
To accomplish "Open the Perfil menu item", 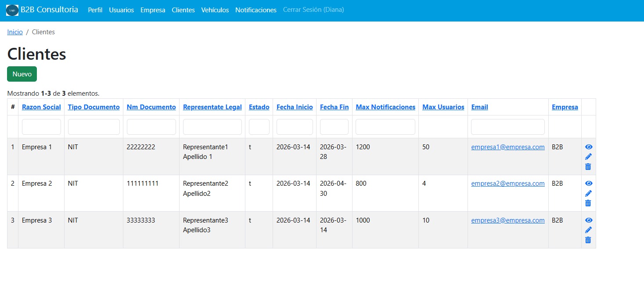I will pyautogui.click(x=95, y=10).
